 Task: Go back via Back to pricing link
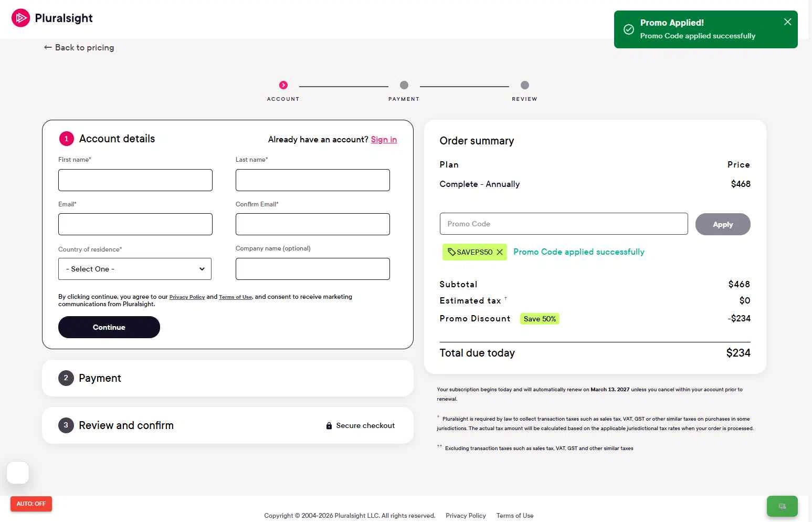79,47
